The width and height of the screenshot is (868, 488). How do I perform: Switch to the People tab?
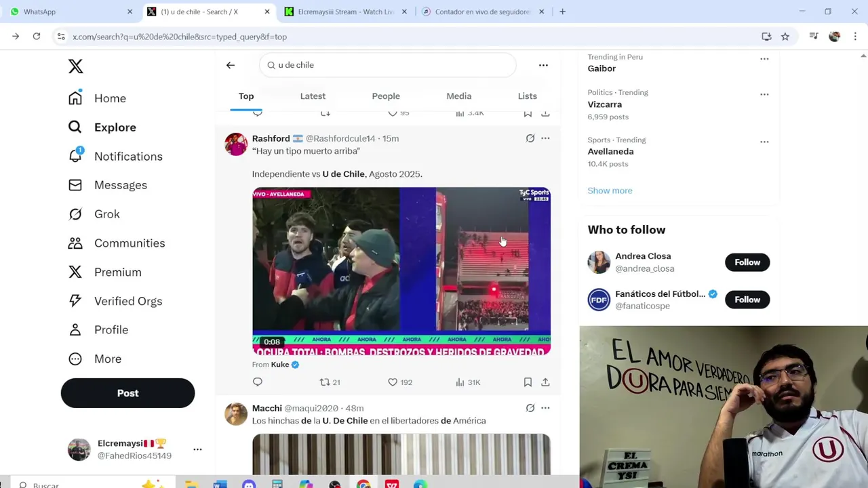click(x=386, y=96)
